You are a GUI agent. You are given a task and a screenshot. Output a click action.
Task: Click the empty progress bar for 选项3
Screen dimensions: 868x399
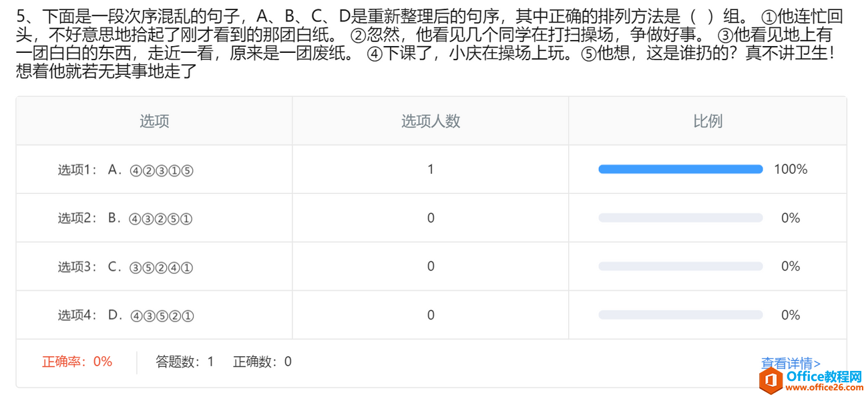pyautogui.click(x=680, y=266)
